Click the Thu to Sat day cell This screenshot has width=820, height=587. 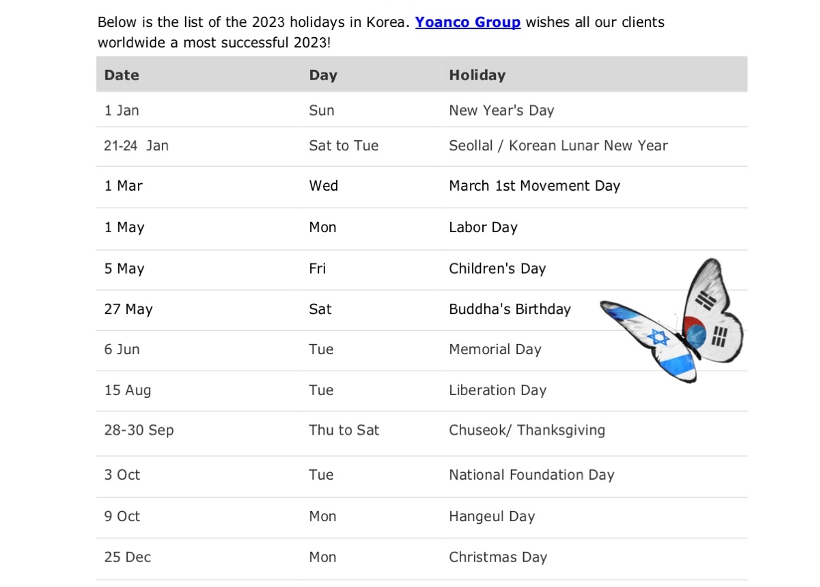point(344,430)
